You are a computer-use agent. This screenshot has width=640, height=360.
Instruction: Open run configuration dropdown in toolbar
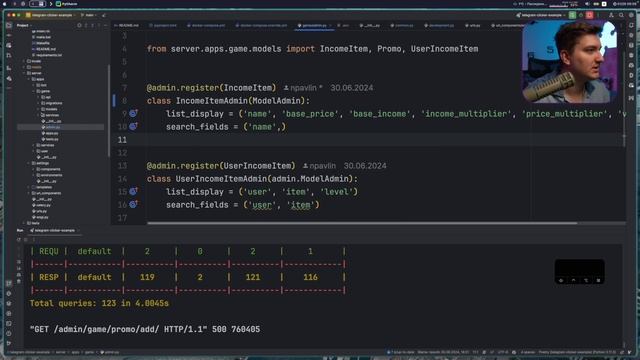coord(540,15)
